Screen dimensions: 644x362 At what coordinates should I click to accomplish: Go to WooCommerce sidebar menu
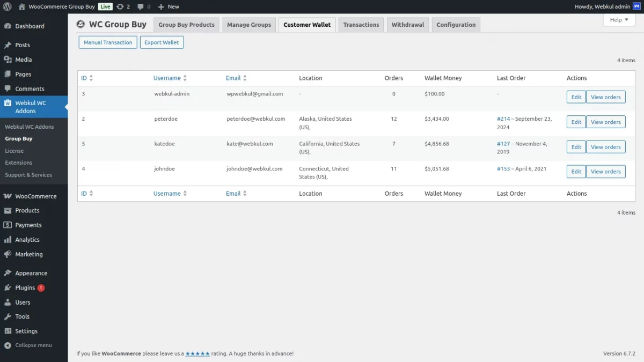35,196
